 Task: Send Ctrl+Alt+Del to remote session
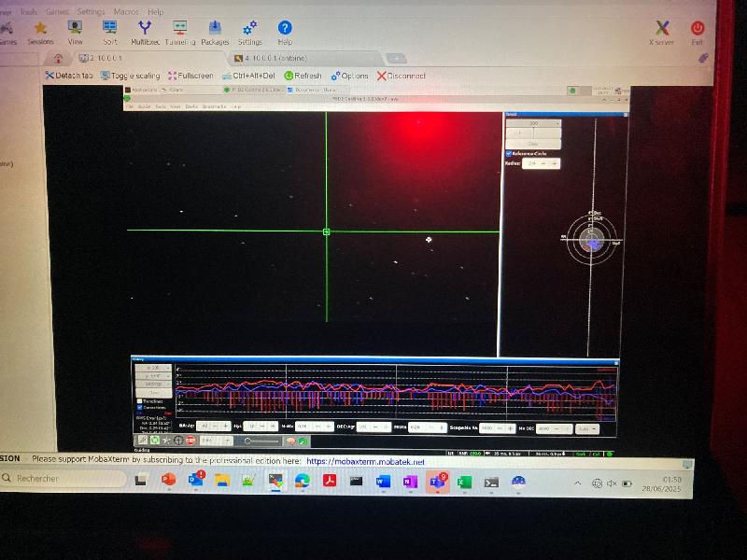248,76
